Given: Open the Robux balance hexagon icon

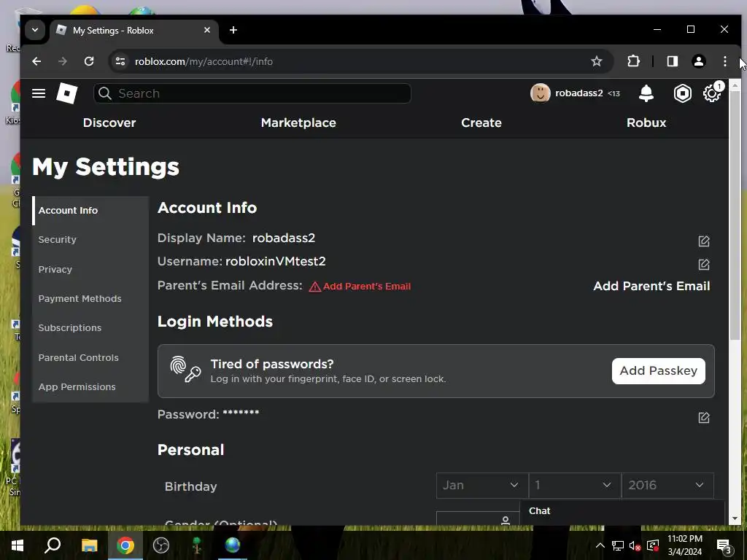Looking at the screenshot, I should [682, 93].
